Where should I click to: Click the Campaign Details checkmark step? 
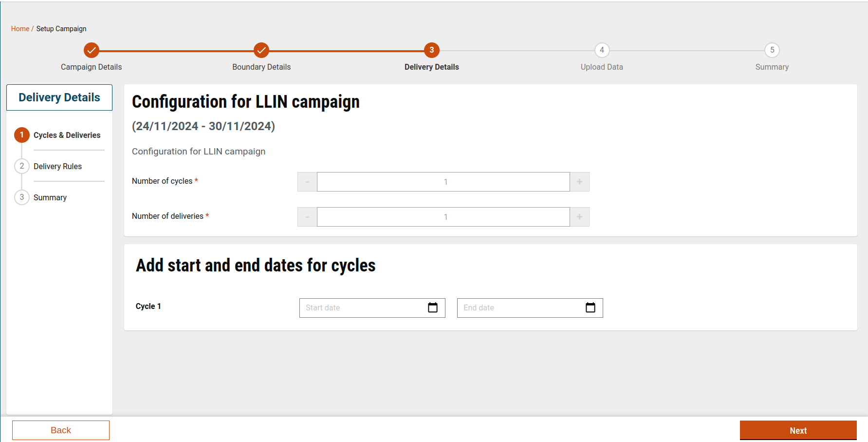coord(92,50)
